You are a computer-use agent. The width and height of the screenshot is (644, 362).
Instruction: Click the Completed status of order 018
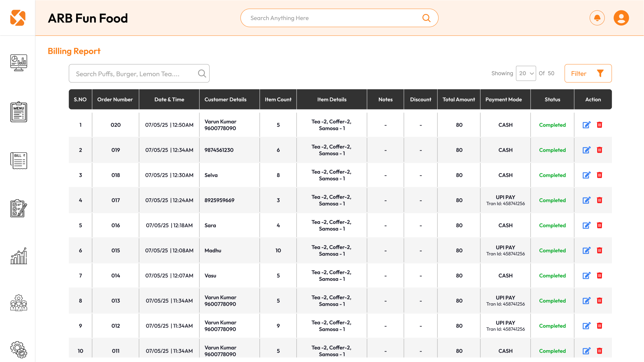point(552,175)
